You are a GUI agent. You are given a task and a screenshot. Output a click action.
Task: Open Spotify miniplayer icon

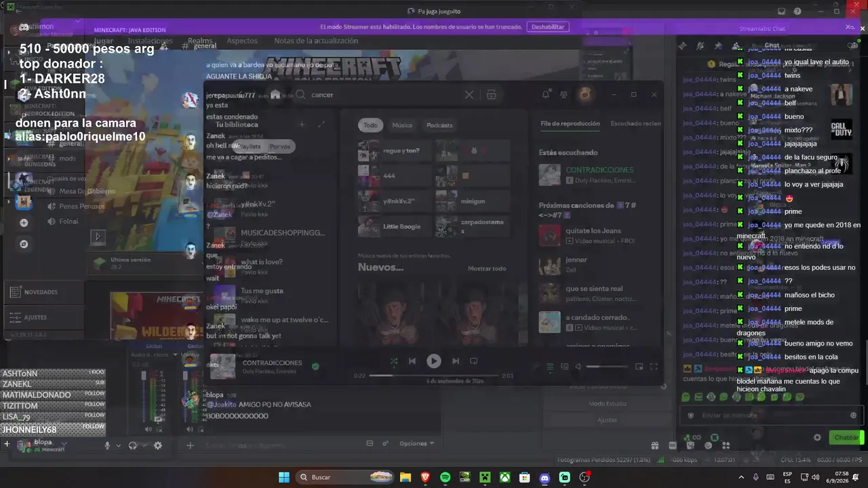(x=639, y=367)
